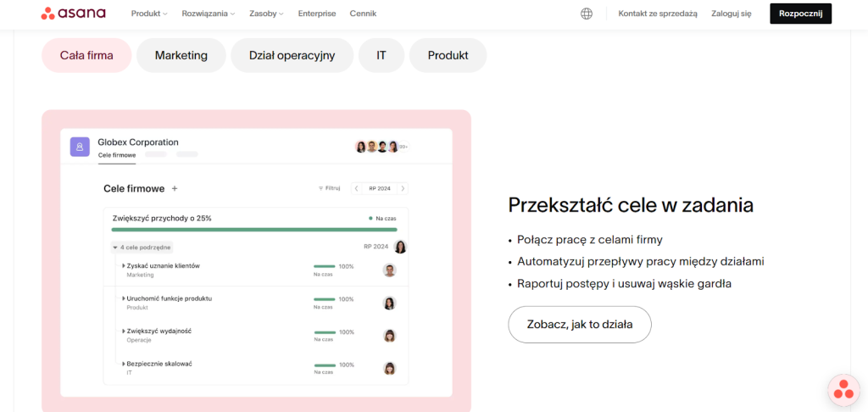
Task: Click the Asana logo in the header
Action: pyautogui.click(x=73, y=14)
